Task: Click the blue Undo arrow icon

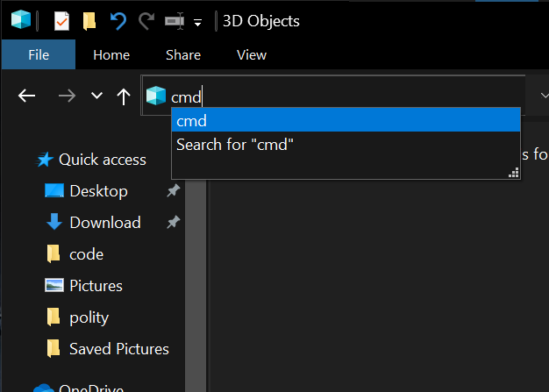Action: tap(118, 20)
